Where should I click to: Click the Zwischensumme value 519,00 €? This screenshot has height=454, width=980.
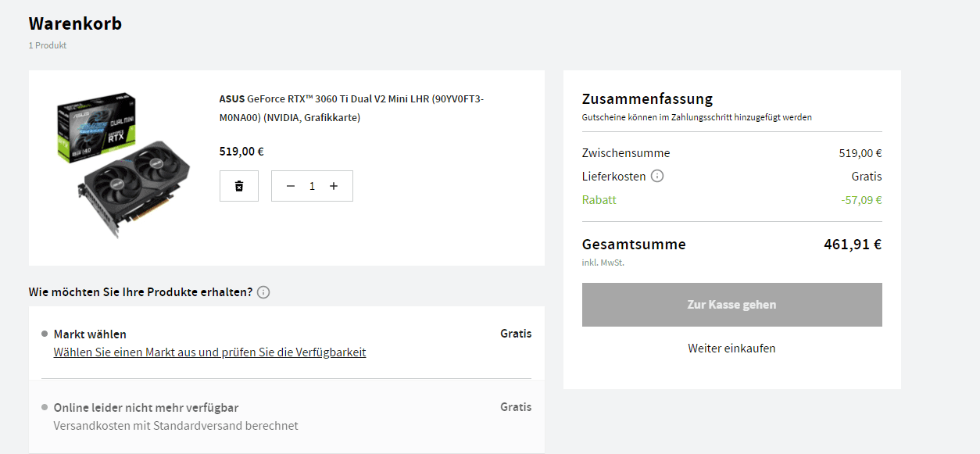860,153
